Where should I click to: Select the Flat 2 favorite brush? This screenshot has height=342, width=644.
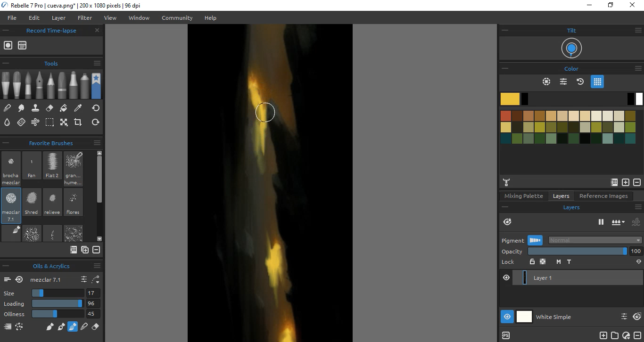[x=52, y=165]
